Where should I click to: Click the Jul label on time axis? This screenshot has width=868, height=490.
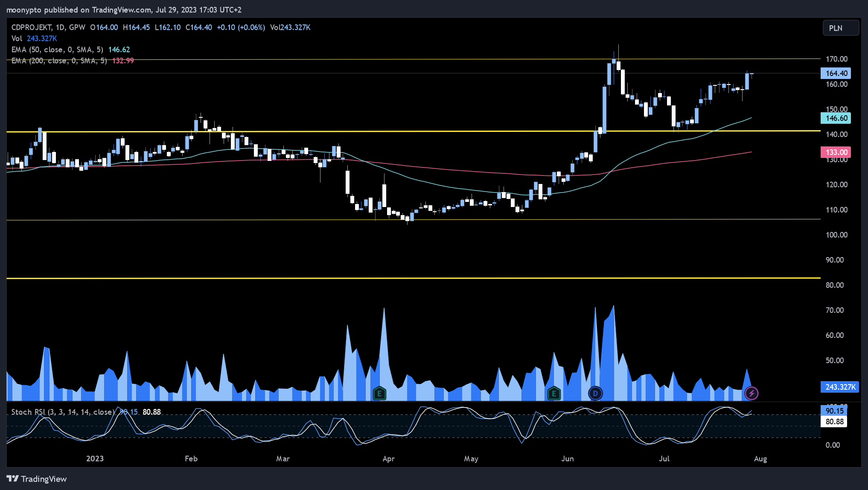tap(664, 458)
